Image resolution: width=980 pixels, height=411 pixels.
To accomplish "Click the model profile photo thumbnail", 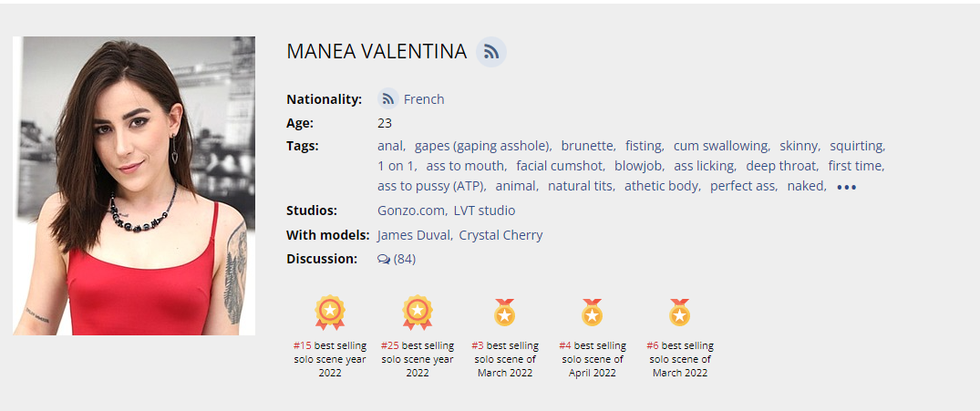I will tap(134, 186).
